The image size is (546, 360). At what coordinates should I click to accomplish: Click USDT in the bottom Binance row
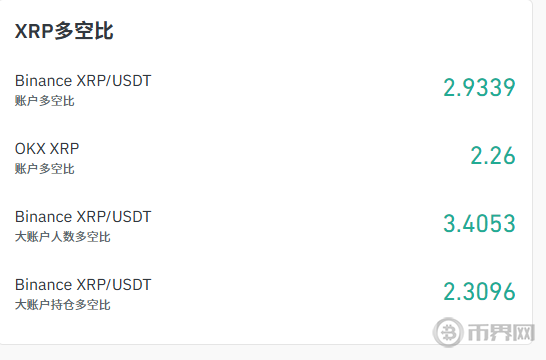click(x=132, y=284)
